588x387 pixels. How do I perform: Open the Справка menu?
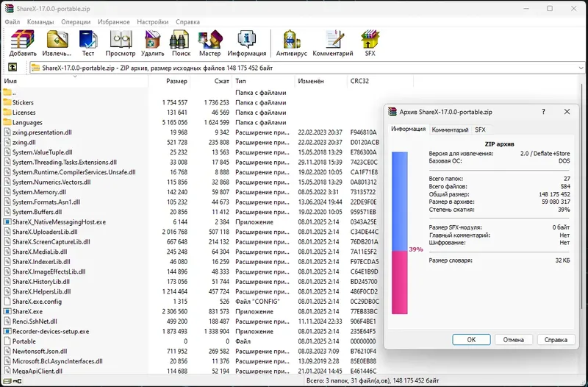(x=187, y=22)
